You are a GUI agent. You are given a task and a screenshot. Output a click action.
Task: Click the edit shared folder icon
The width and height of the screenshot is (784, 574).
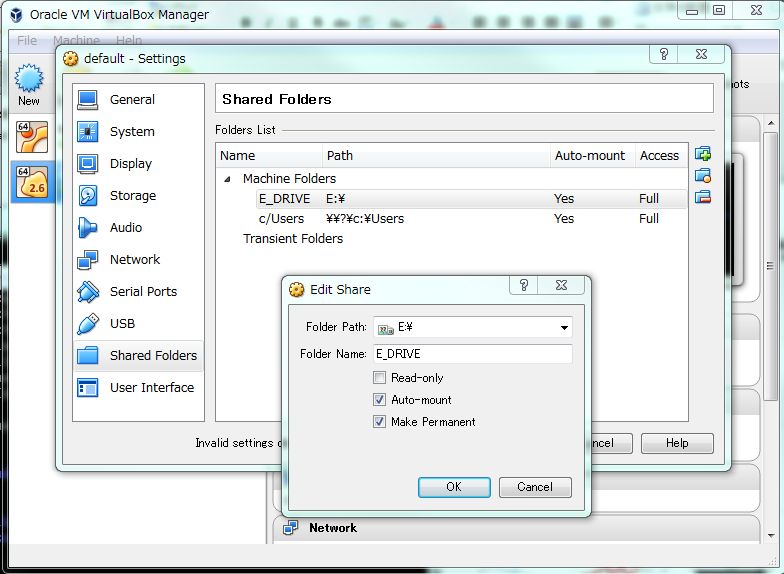coord(703,176)
